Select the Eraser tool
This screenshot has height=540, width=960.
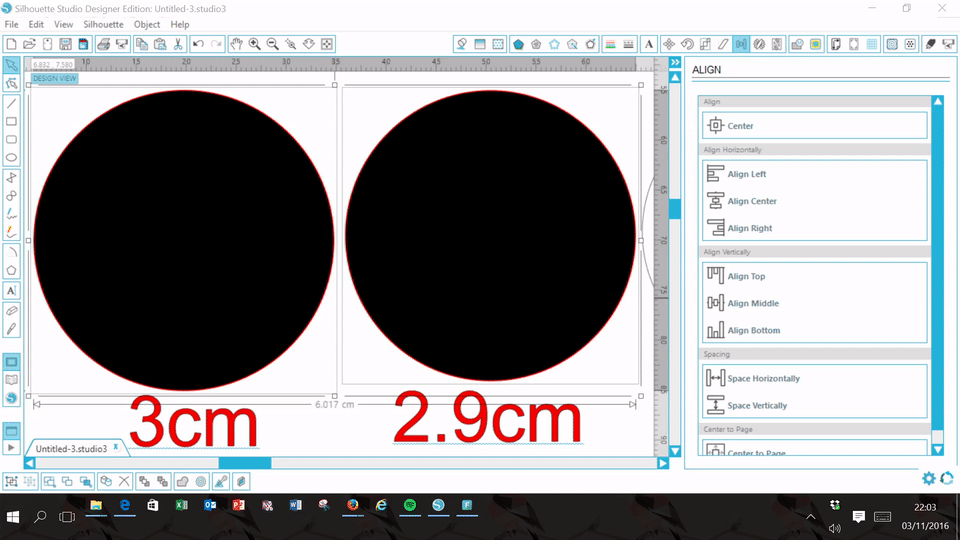[11, 311]
